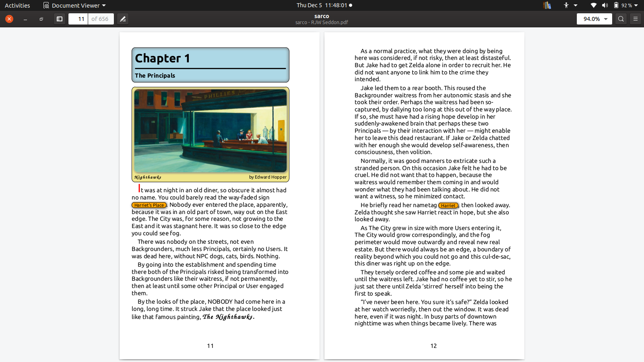Open the hamburger menu of Document Viewer
This screenshot has height=362, width=644.
pyautogui.click(x=636, y=19)
